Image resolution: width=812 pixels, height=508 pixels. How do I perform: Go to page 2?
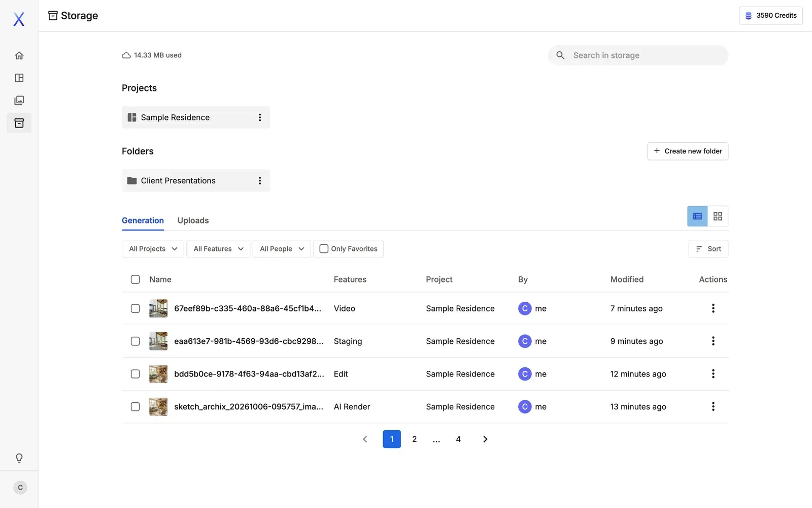(x=415, y=439)
